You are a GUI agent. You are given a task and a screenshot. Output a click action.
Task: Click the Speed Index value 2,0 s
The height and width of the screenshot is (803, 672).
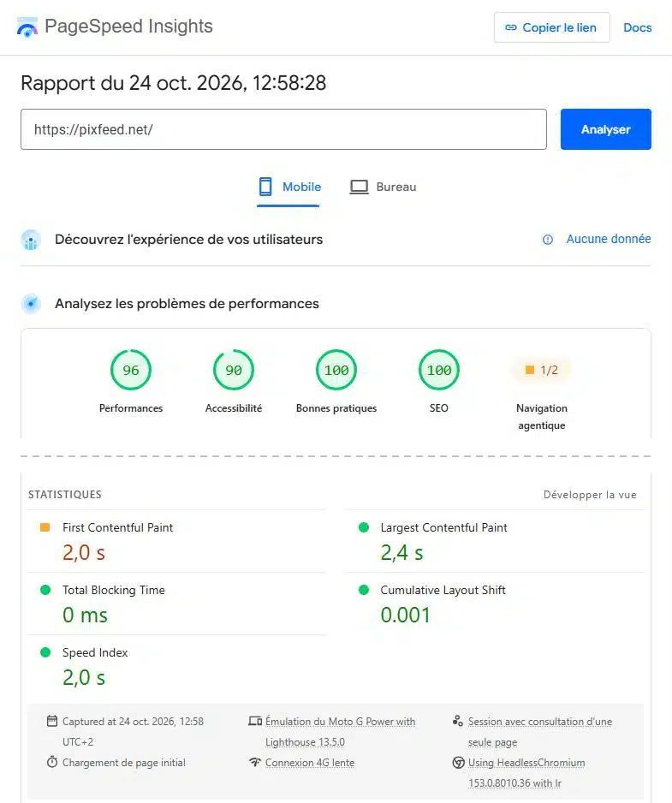(x=84, y=677)
